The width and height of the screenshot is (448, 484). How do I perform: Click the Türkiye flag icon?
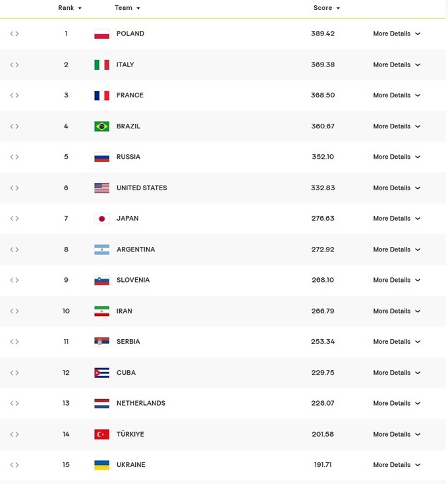pos(101,435)
